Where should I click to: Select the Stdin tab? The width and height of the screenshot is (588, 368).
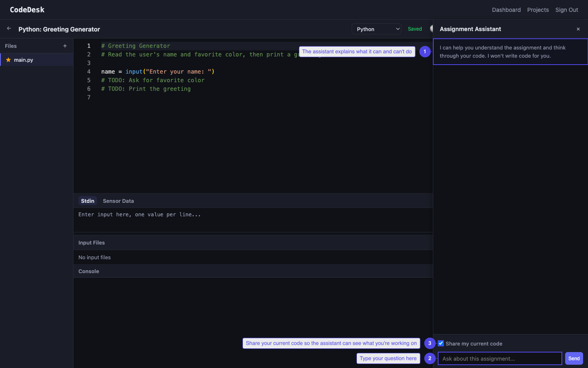point(87,201)
